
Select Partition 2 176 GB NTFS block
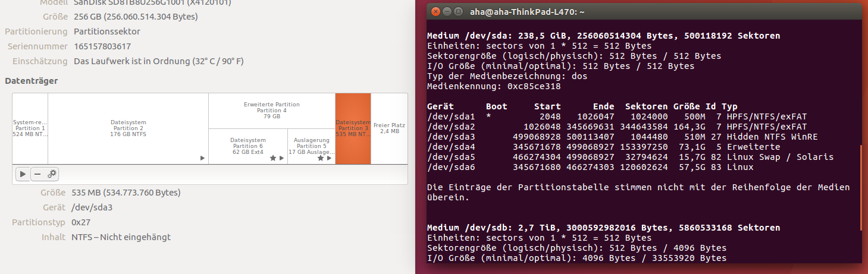click(128, 128)
